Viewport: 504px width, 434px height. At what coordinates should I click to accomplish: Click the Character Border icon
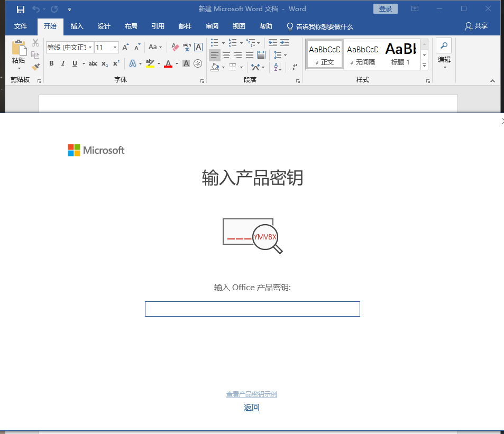[199, 47]
